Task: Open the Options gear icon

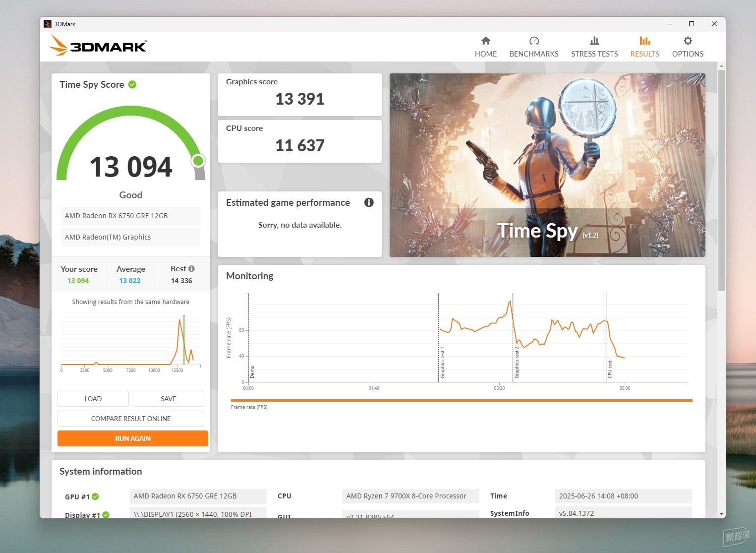Action: pyautogui.click(x=688, y=41)
